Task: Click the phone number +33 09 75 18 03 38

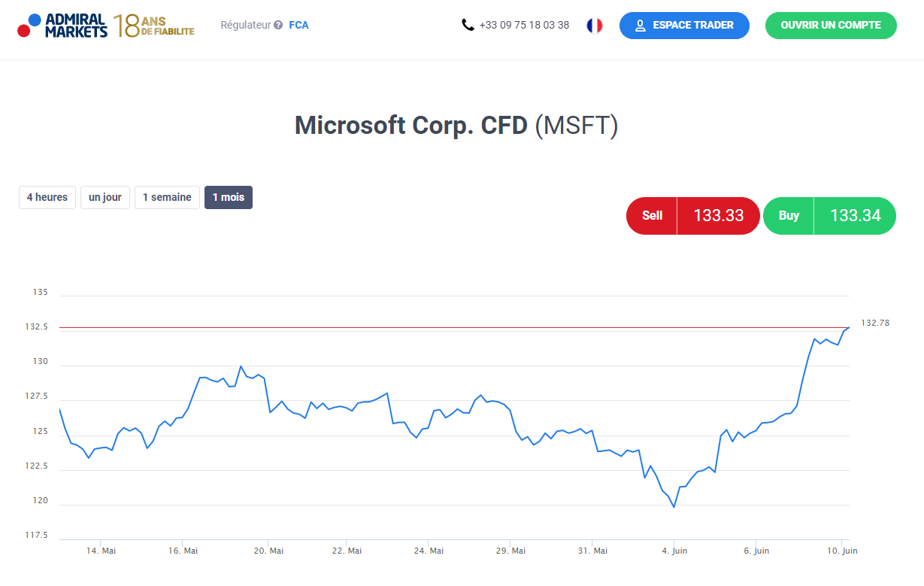Action: [524, 24]
